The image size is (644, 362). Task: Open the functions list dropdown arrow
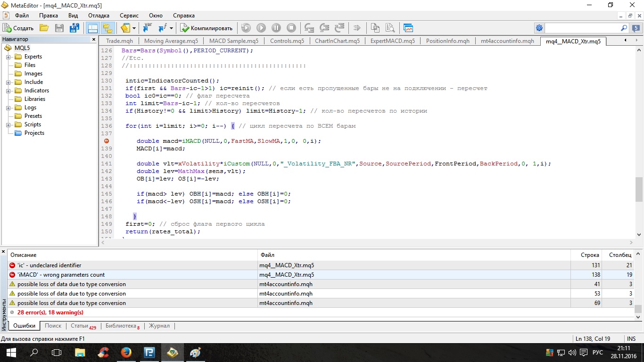click(171, 28)
